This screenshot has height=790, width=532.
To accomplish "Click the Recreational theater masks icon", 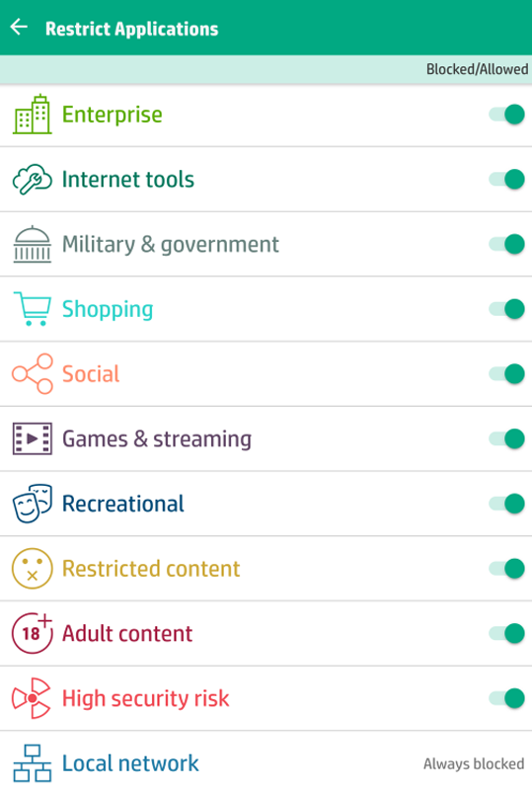I will (33, 504).
